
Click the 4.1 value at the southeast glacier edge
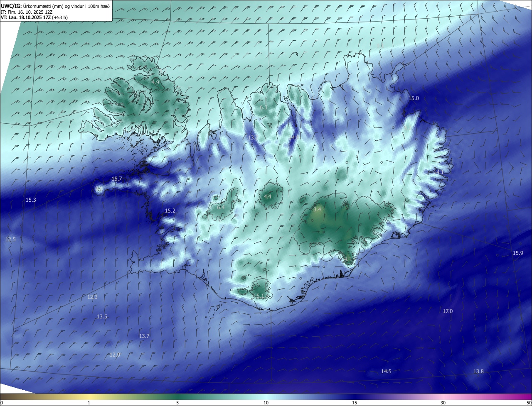click(x=348, y=259)
